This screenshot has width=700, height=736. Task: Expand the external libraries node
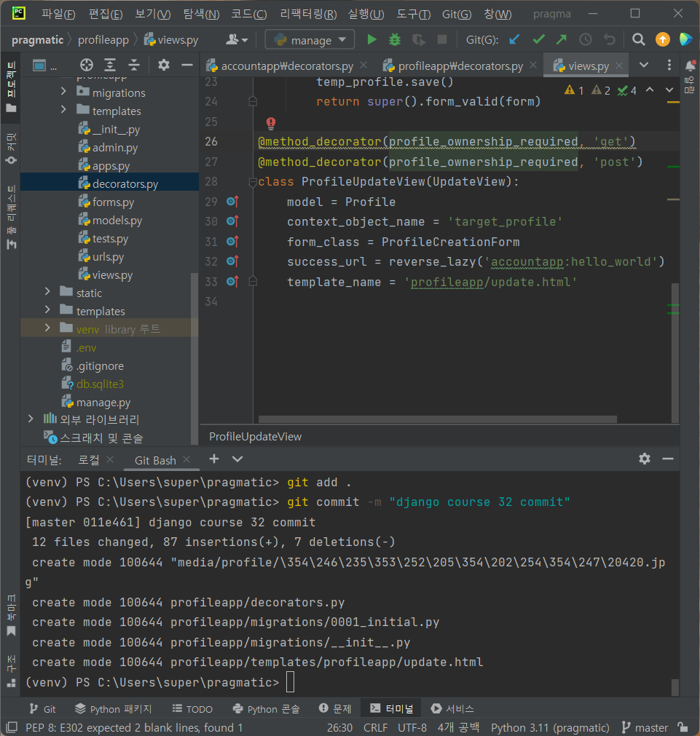[x=30, y=419]
